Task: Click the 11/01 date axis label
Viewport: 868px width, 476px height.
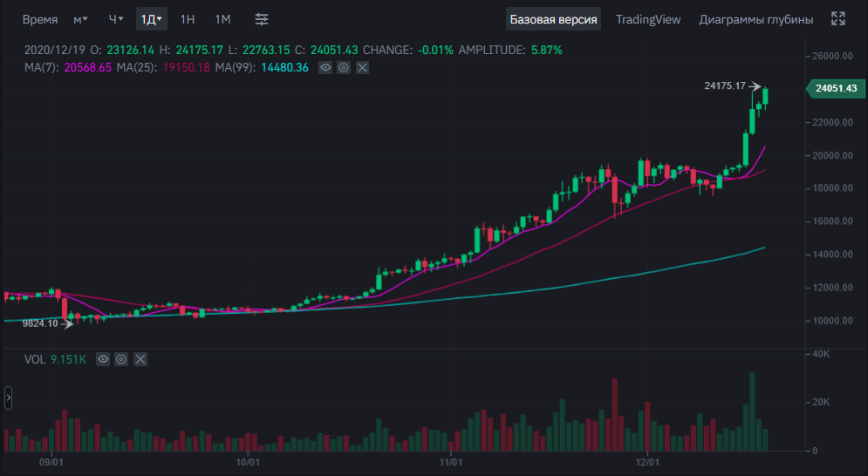Action: [451, 461]
